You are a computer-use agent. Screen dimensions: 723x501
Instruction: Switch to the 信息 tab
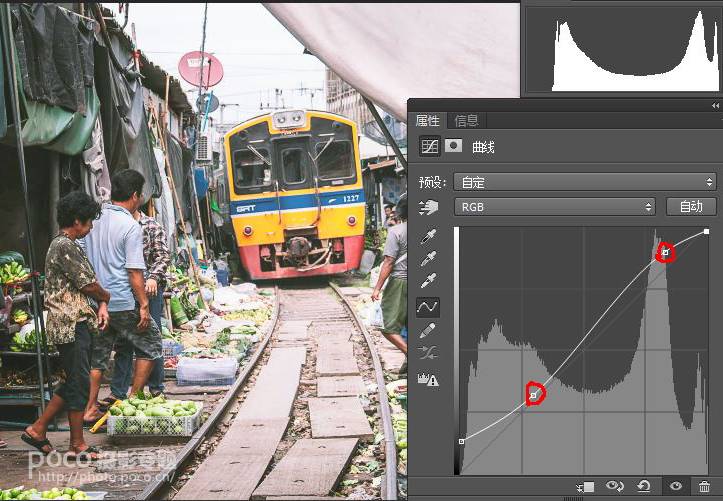point(466,121)
